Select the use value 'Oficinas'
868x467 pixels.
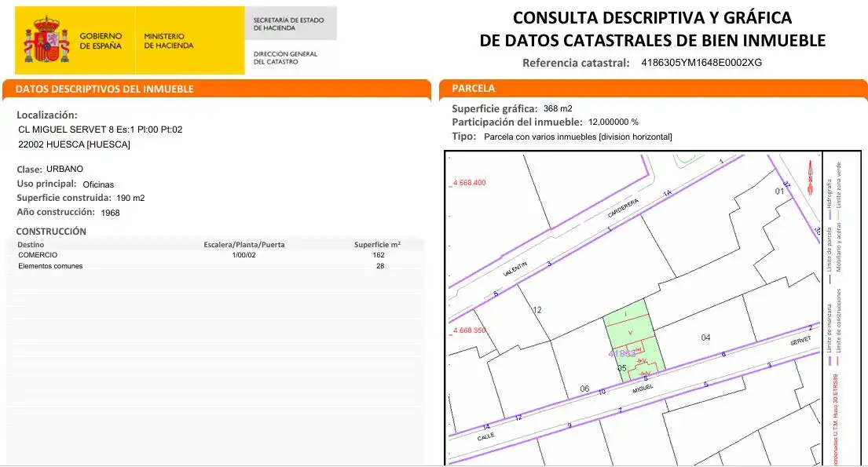tap(98, 184)
